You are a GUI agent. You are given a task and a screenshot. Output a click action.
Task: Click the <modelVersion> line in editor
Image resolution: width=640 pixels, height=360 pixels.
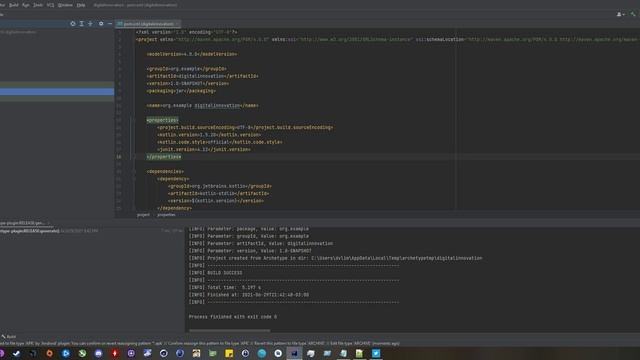click(192, 54)
